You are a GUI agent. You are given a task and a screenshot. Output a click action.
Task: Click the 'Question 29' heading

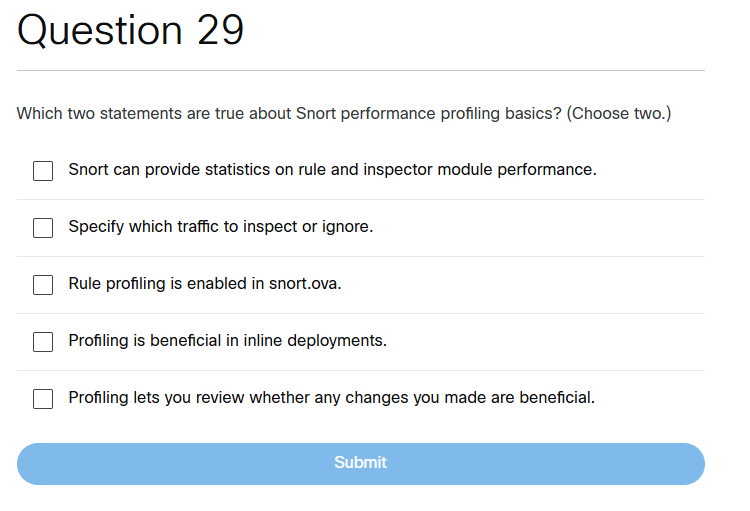pos(131,31)
